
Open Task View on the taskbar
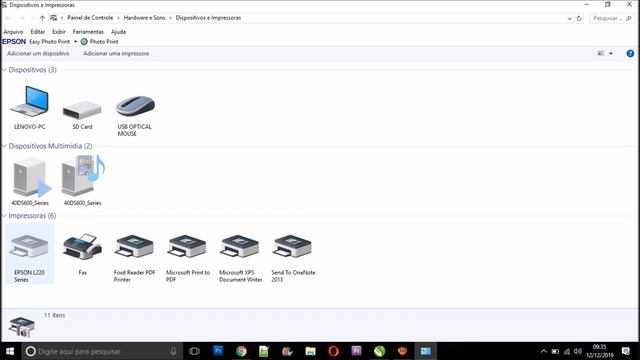195,351
